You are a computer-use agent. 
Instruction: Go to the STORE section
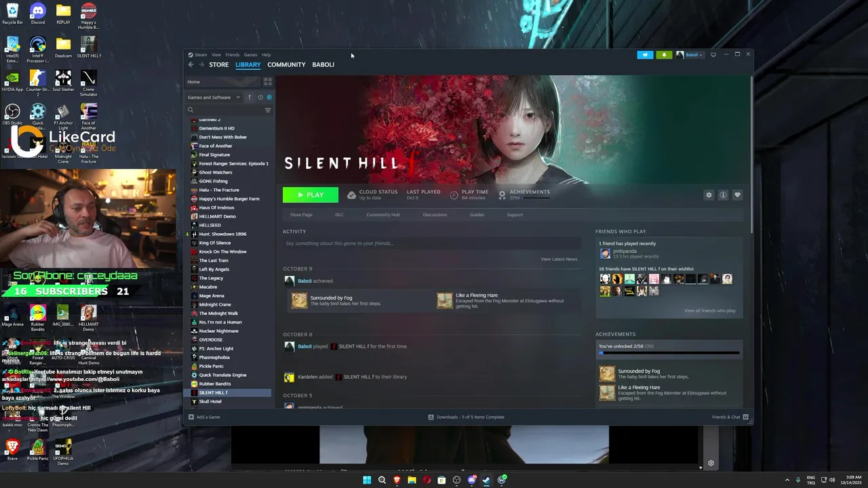(218, 64)
